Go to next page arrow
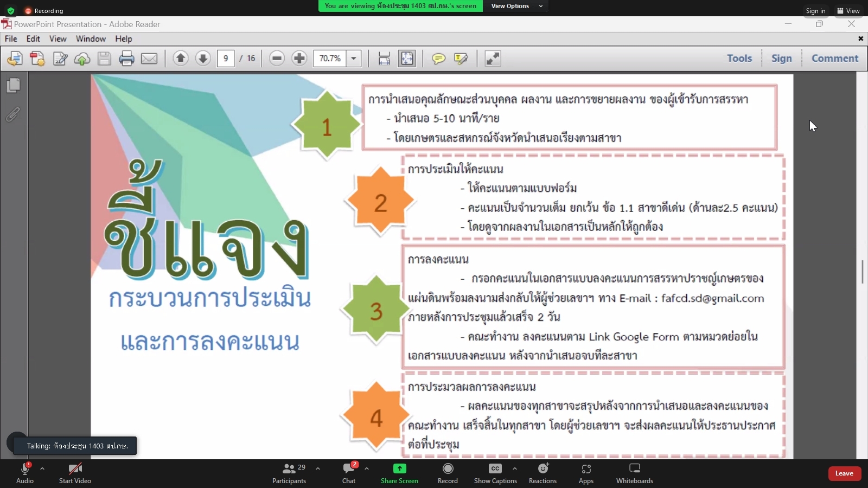 click(x=203, y=59)
